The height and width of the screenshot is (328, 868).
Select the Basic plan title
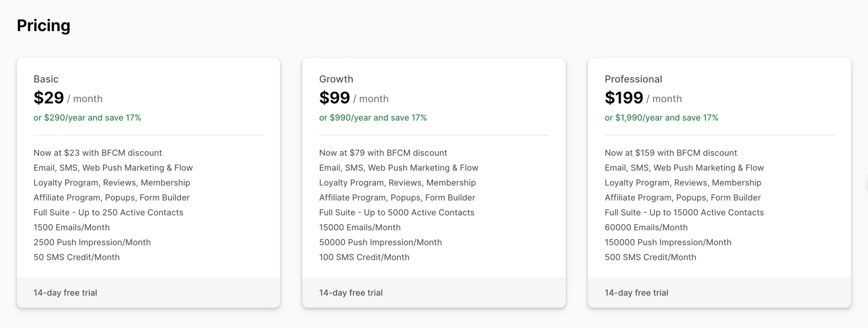(46, 79)
